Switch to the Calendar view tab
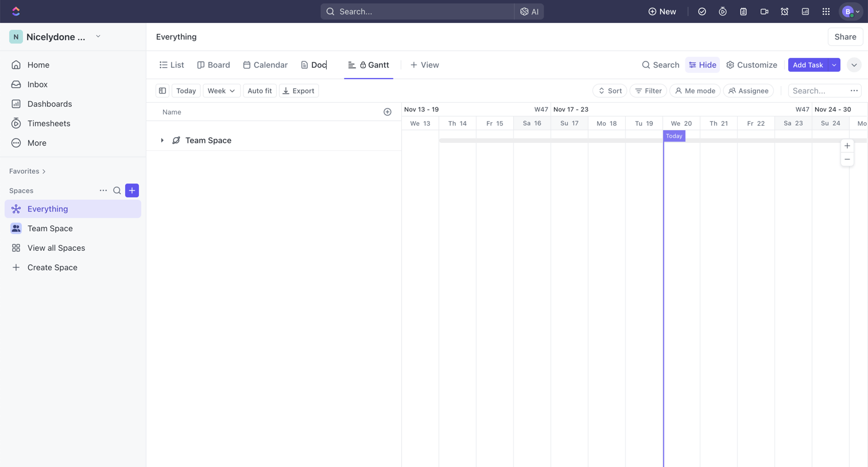Image resolution: width=868 pixels, height=467 pixels. point(265,65)
